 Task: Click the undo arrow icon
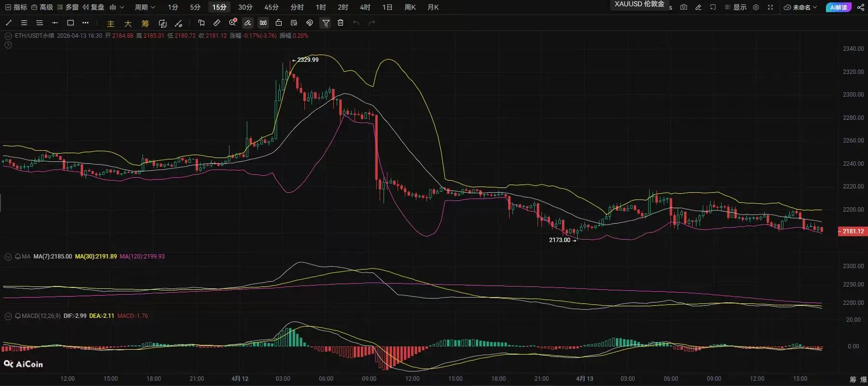[356, 23]
